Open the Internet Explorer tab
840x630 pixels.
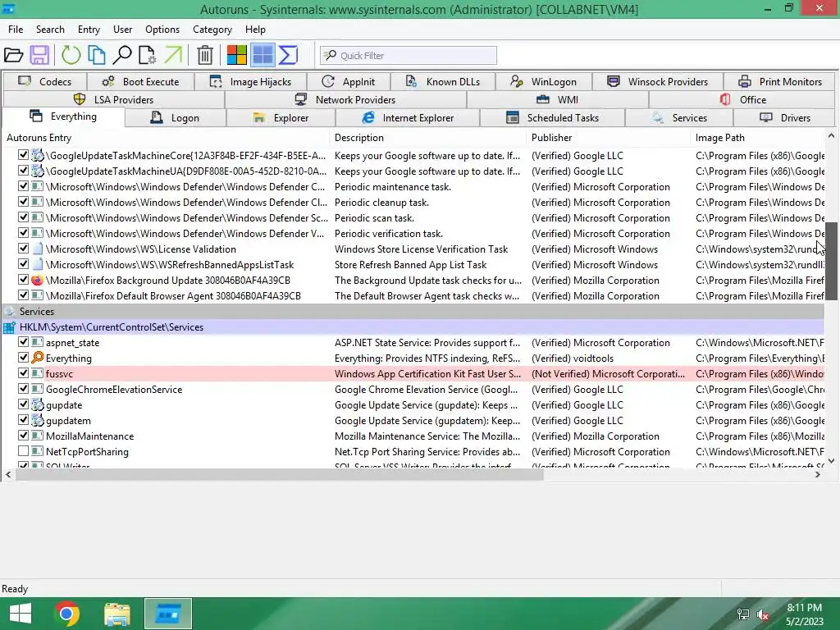pyautogui.click(x=408, y=118)
